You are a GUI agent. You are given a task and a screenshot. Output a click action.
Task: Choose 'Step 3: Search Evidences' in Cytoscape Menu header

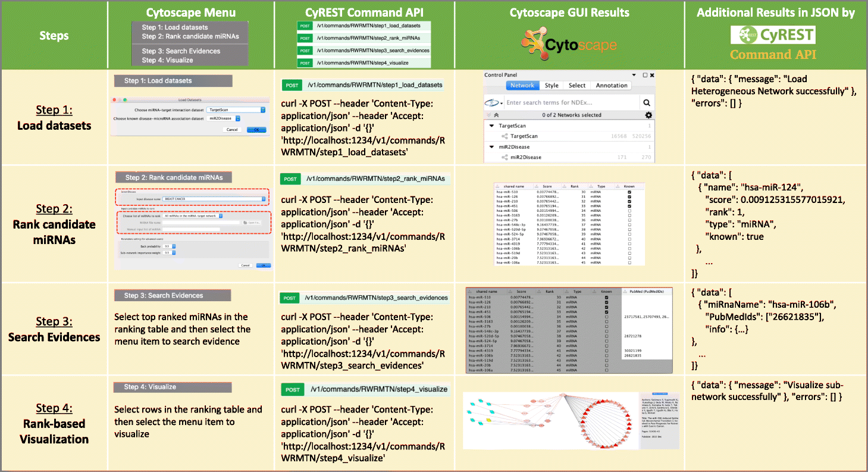point(181,51)
